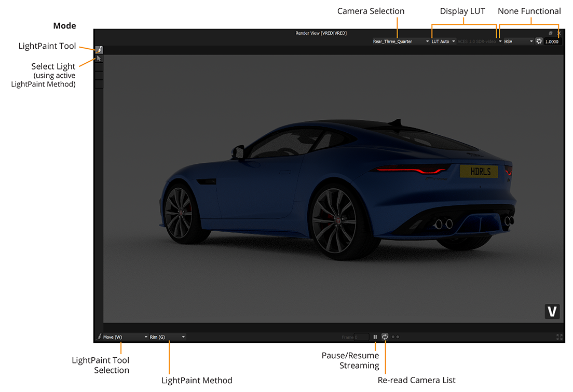
Task: Click inside the Frame number input field
Action: point(361,337)
